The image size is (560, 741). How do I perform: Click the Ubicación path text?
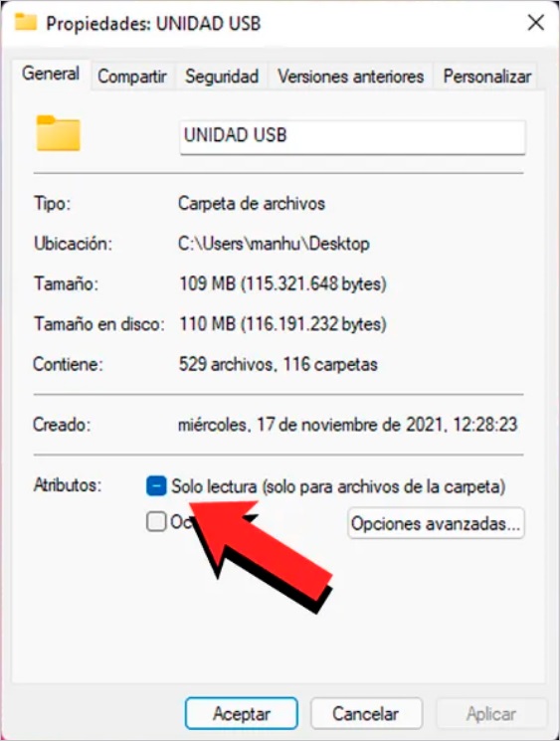click(274, 244)
